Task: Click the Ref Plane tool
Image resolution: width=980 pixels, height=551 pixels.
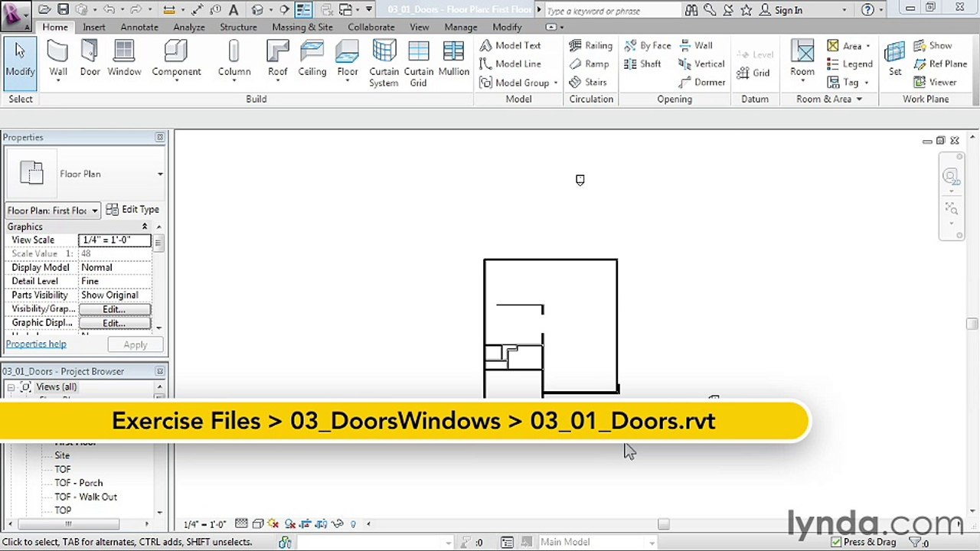Action: (939, 64)
